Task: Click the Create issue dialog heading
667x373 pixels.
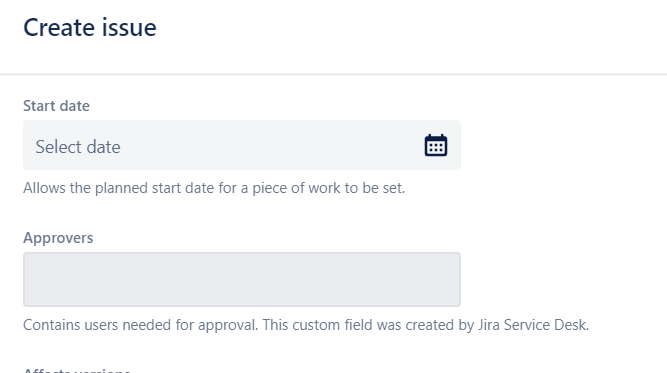Action: click(90, 28)
